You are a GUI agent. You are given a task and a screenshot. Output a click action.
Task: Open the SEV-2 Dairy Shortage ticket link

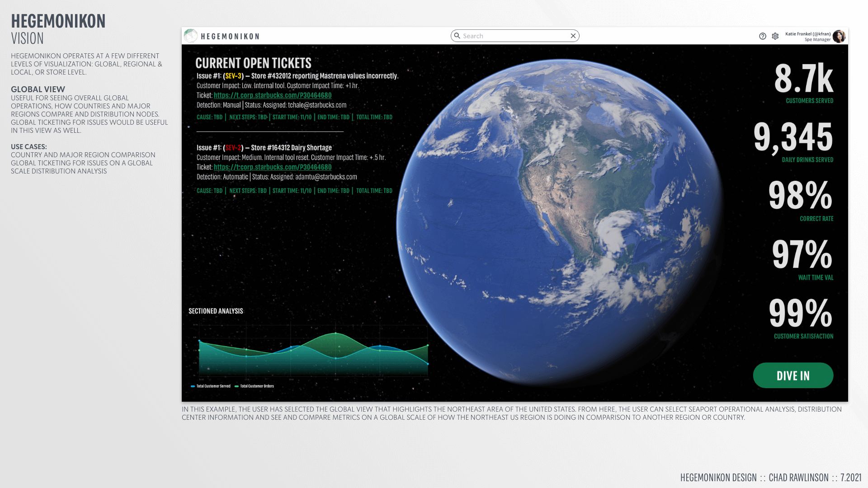tap(273, 167)
